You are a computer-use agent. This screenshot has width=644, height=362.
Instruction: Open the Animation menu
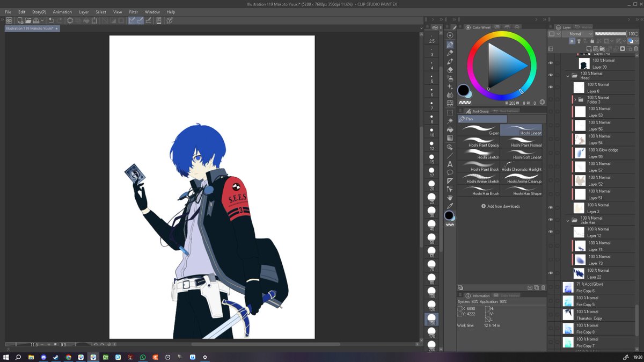[62, 12]
